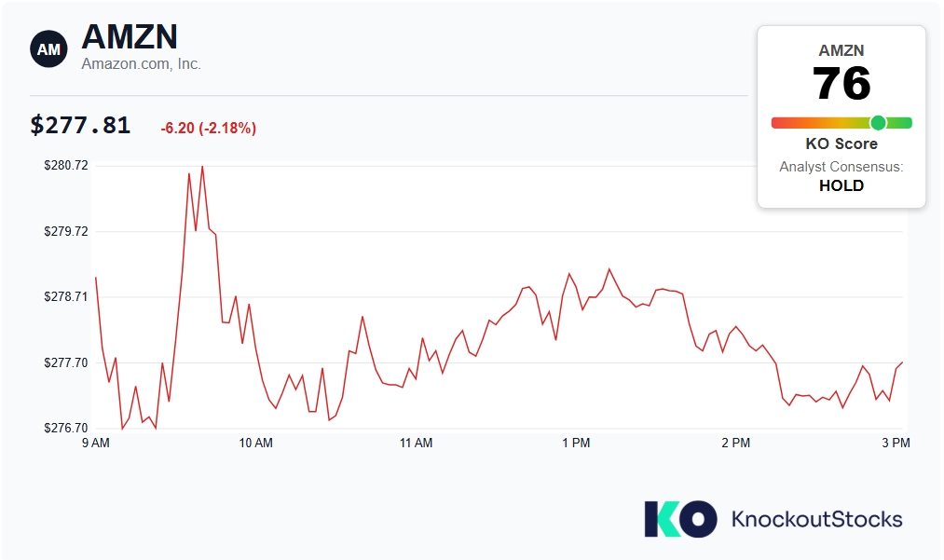Viewport: 944px width, 560px height.
Task: Click the $280.72 y-axis label
Action: click(x=66, y=165)
